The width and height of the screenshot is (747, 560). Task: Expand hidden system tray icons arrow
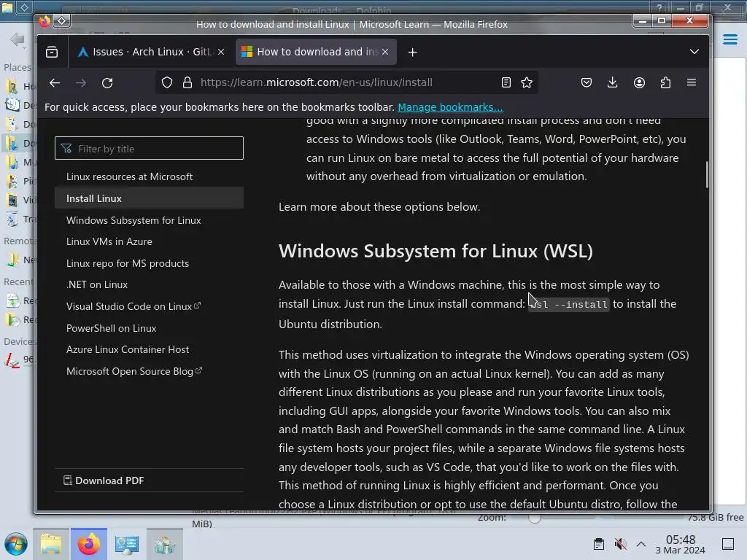[x=641, y=544]
